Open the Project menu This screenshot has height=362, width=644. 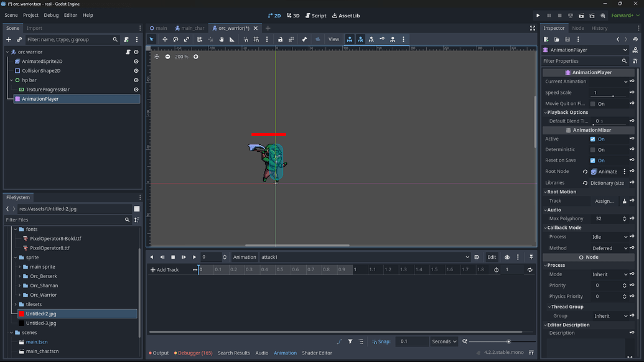(30, 15)
